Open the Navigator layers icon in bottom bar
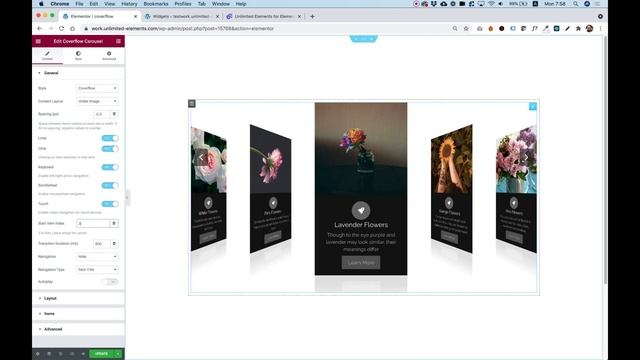This screenshot has height=360, width=640. coord(49,354)
